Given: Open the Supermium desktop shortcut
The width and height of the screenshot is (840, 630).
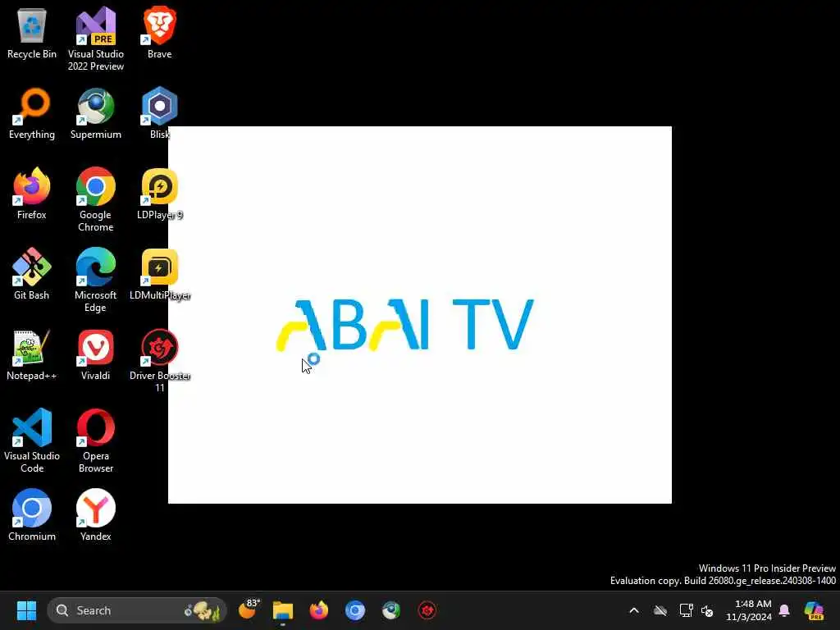Looking at the screenshot, I should [x=96, y=113].
